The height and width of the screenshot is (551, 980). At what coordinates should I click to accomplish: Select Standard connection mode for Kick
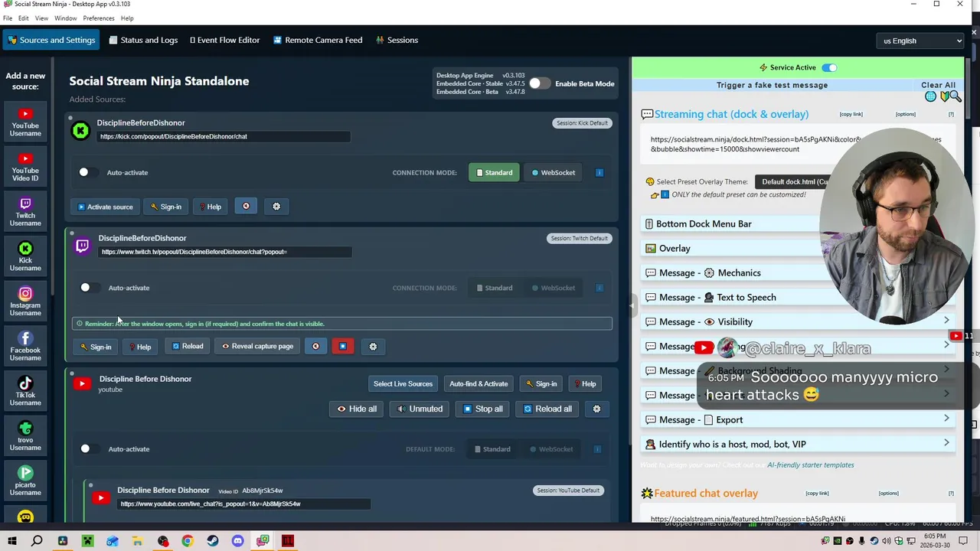494,173
